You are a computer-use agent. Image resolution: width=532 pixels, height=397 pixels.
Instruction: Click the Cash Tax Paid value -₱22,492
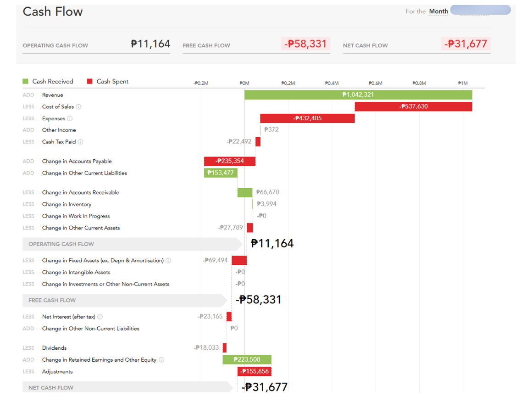(239, 142)
